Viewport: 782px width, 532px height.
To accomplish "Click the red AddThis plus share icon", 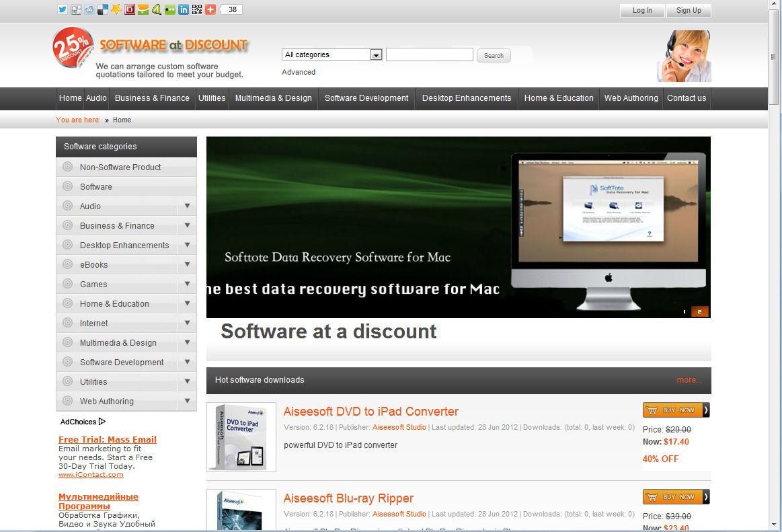I will tap(209, 9).
